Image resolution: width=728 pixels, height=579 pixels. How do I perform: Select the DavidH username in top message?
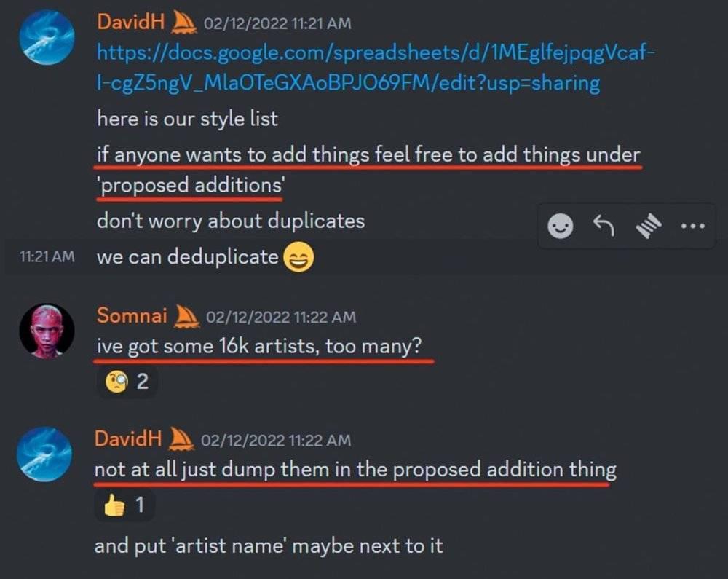click(x=131, y=22)
